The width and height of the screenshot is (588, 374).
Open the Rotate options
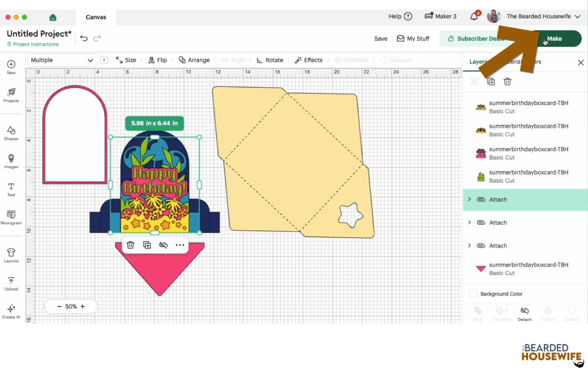[x=270, y=60]
